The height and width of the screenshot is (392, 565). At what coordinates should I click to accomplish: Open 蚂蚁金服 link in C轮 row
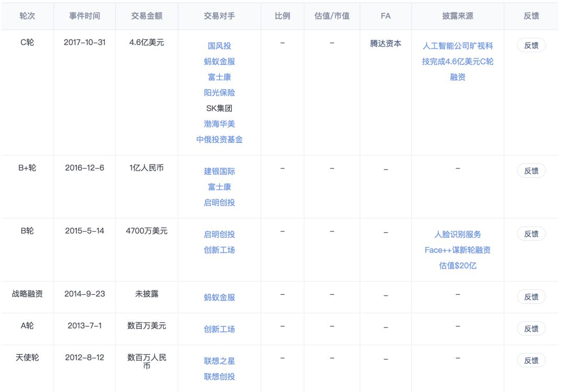(219, 61)
